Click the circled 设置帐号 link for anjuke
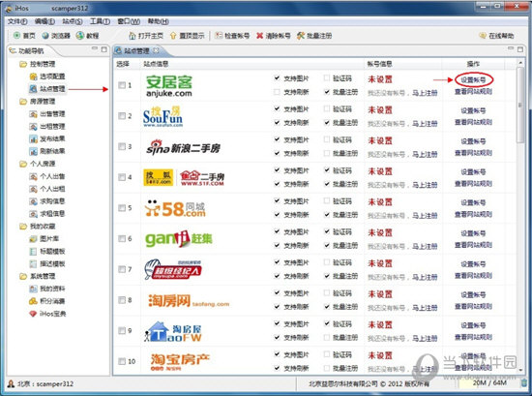The image size is (532, 396). click(473, 79)
